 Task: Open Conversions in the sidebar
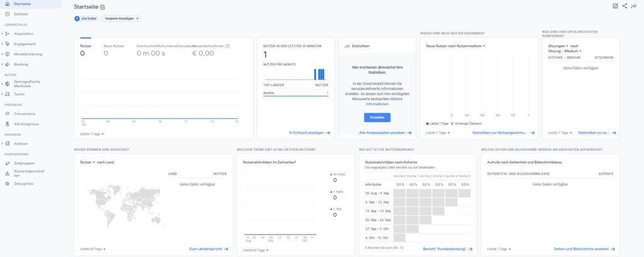click(x=25, y=114)
